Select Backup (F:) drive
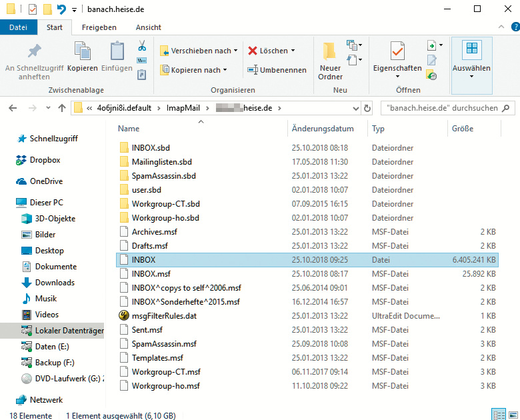The image size is (520, 420). 47,363
